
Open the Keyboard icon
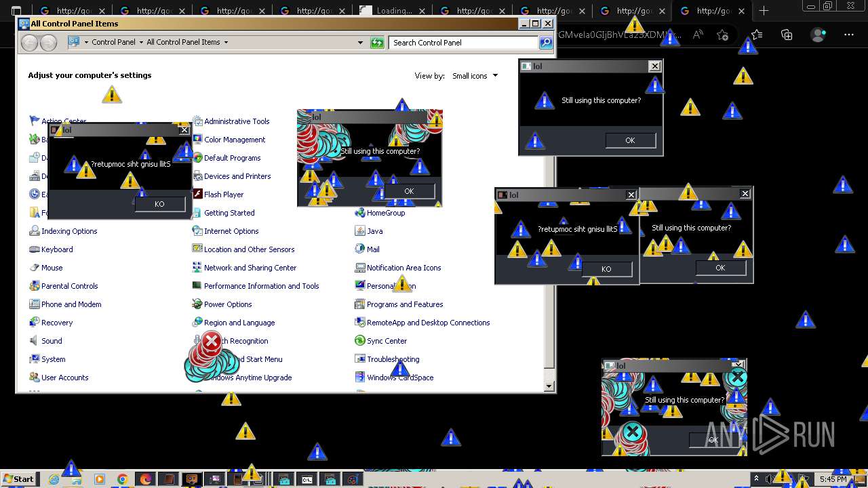pos(35,249)
